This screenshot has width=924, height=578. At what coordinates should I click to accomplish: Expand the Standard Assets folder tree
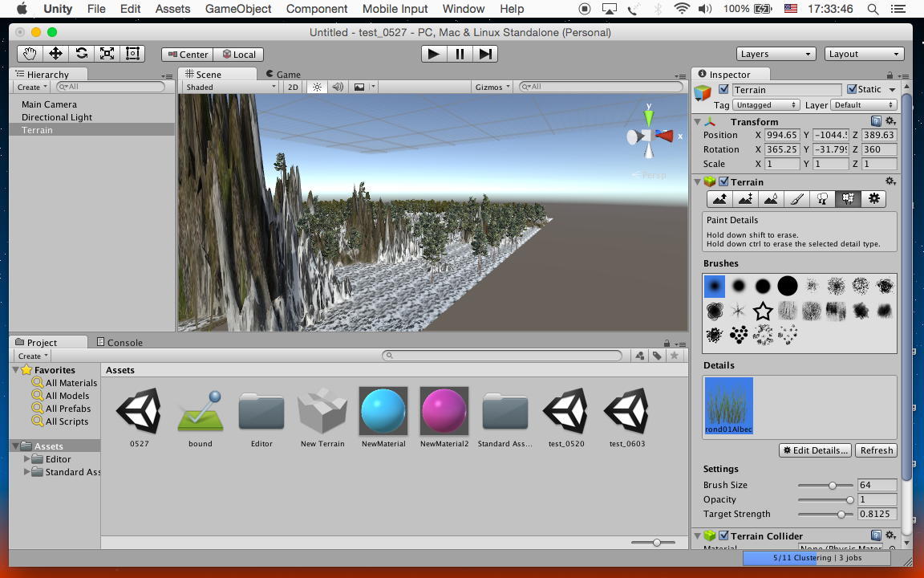pyautogui.click(x=28, y=472)
